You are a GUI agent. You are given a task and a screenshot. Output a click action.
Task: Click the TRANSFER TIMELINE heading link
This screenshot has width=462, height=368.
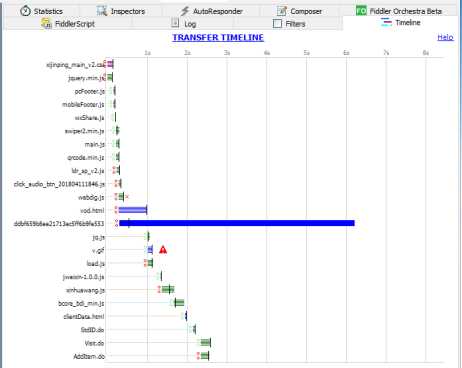click(218, 37)
